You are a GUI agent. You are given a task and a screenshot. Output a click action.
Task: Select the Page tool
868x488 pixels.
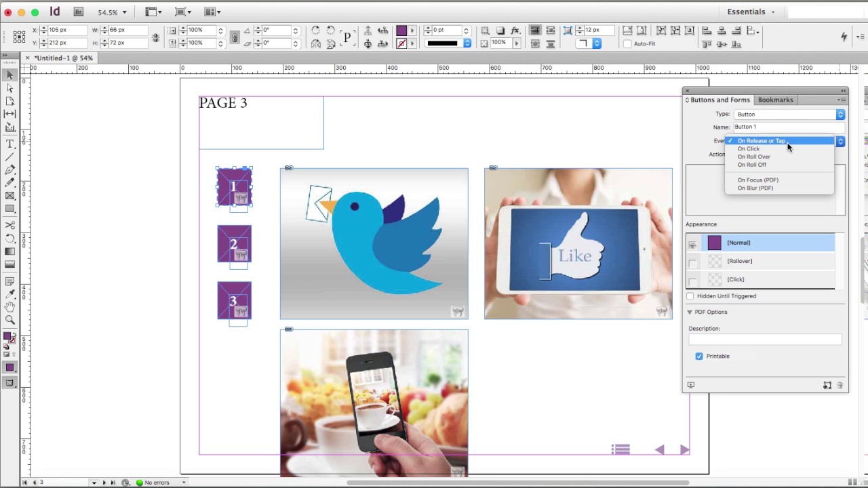9,101
